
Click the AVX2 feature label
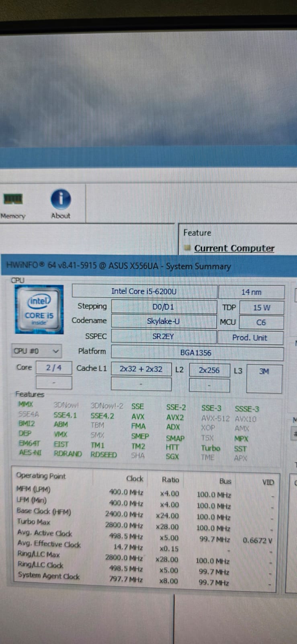point(175,417)
